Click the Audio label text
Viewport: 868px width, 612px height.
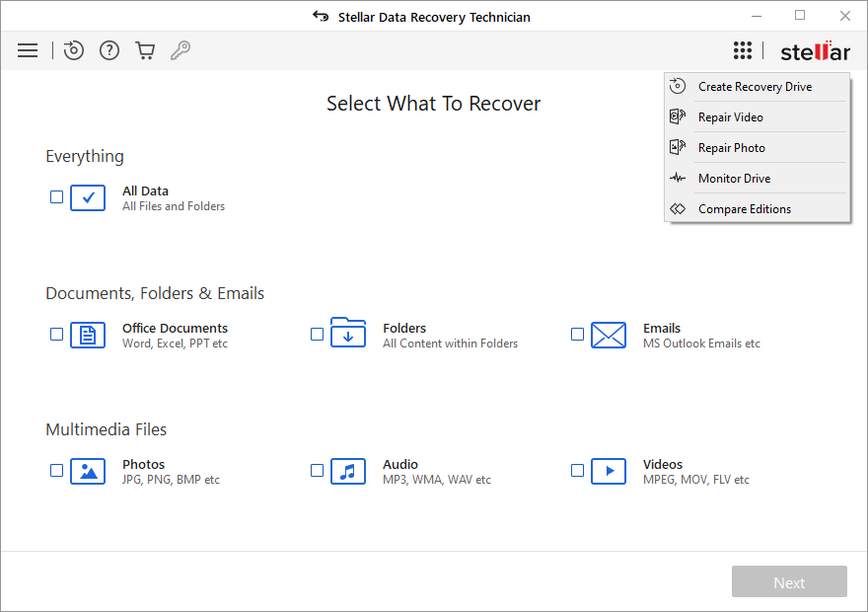pyautogui.click(x=400, y=465)
